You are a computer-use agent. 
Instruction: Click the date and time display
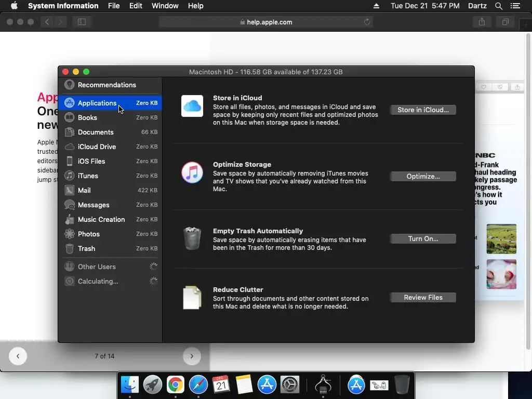point(425,6)
